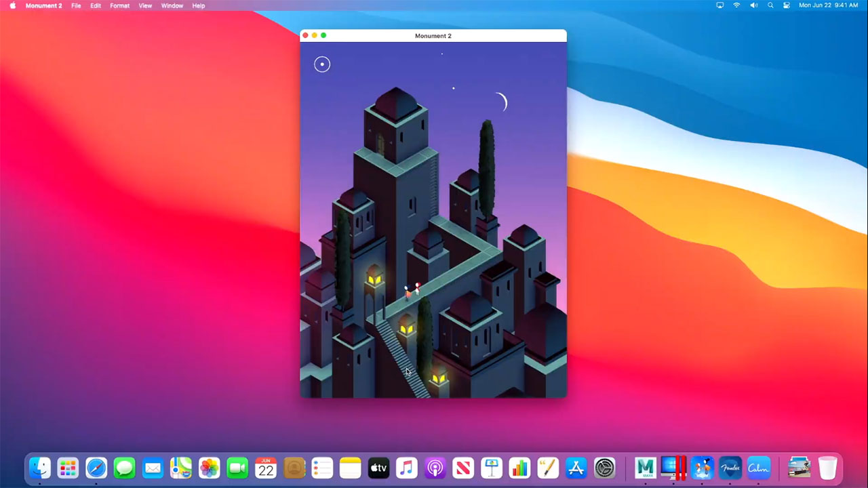Click the characters standing on the walkway

(x=411, y=290)
